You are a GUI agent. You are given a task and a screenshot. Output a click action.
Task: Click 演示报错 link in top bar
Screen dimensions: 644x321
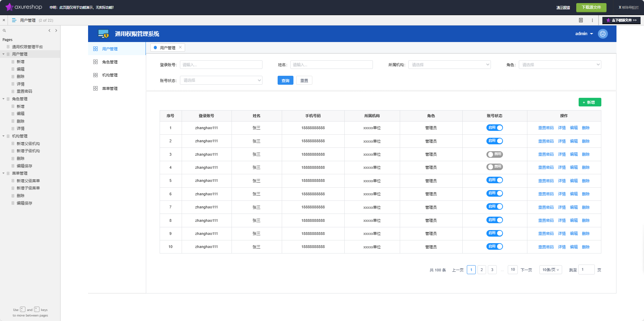click(563, 8)
